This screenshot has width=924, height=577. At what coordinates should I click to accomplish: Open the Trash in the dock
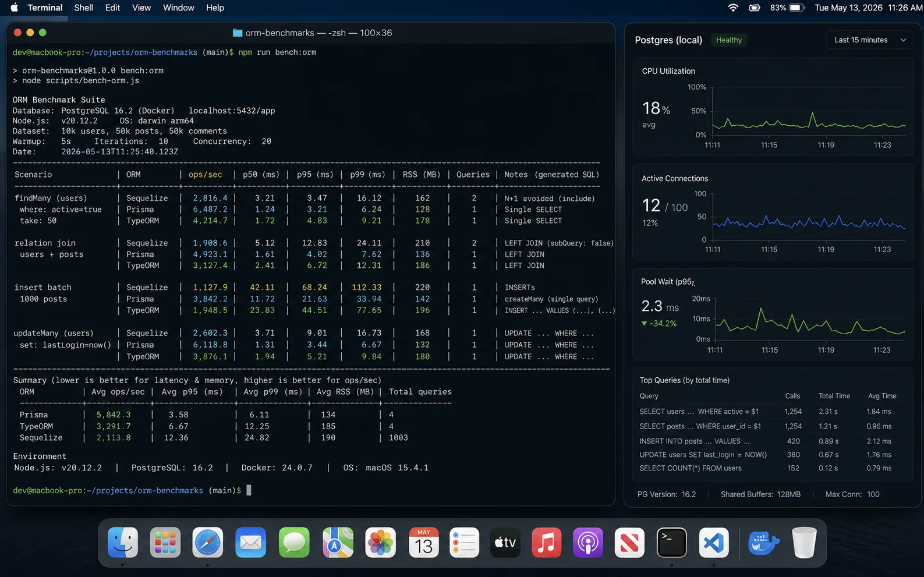(805, 543)
